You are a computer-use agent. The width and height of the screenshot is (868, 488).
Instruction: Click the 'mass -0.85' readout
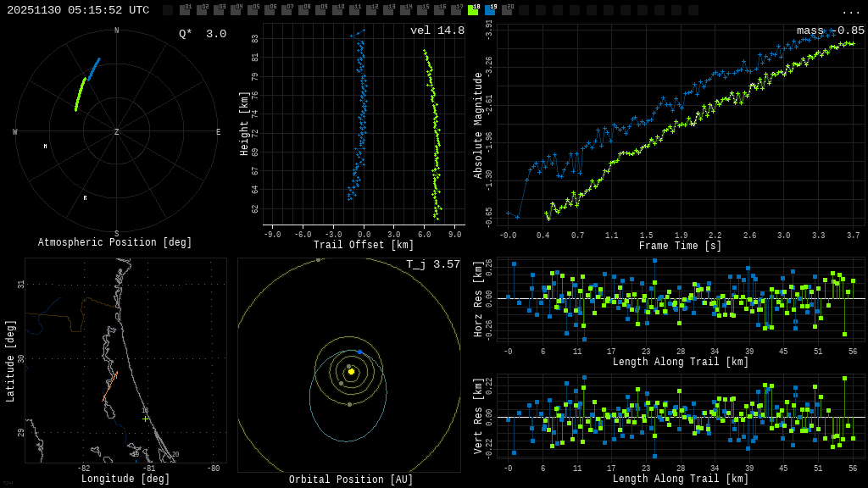[x=831, y=31]
